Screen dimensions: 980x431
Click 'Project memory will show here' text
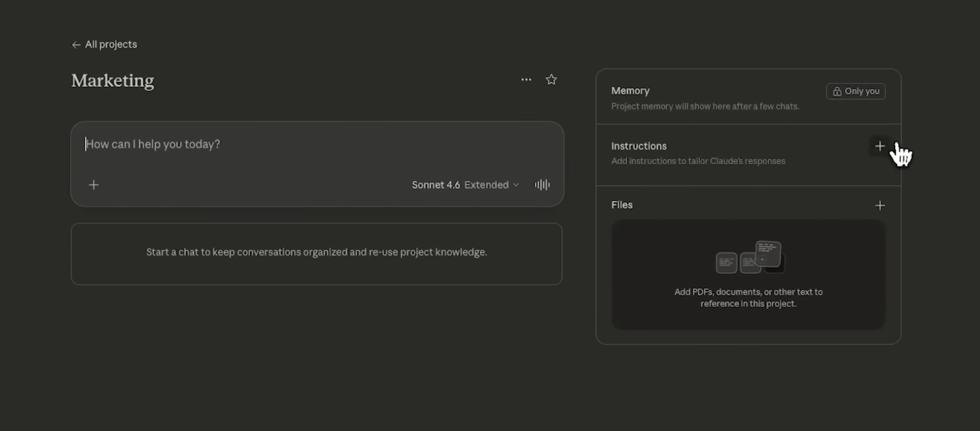(x=705, y=107)
